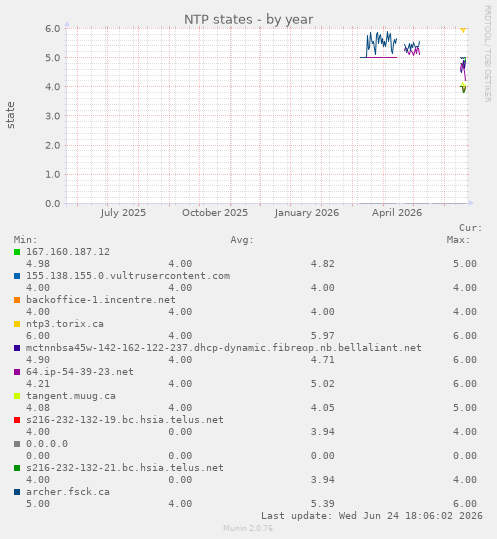This screenshot has width=497, height=539.
Task: Click the 5.39 value for archer.fsck.ca
Action: (x=323, y=504)
